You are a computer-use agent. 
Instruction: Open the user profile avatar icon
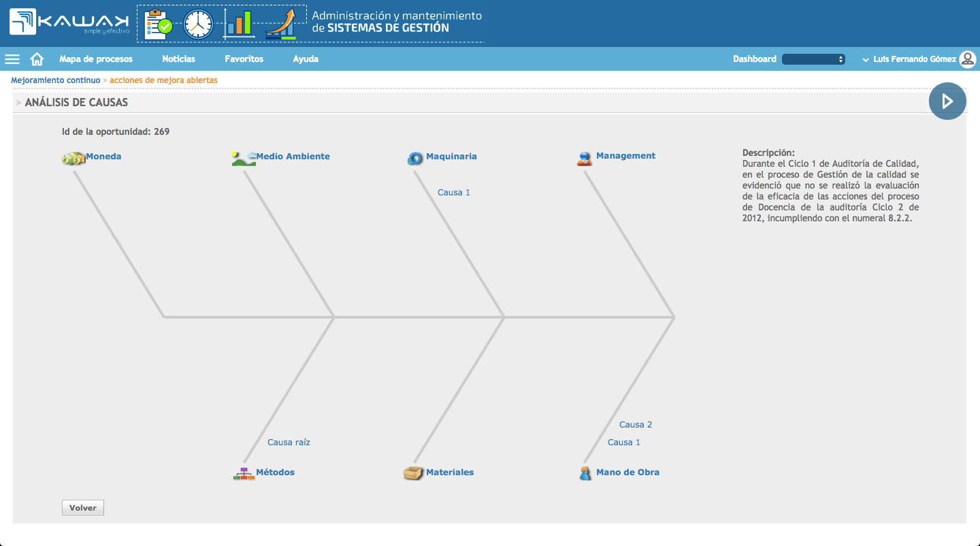pyautogui.click(x=968, y=59)
